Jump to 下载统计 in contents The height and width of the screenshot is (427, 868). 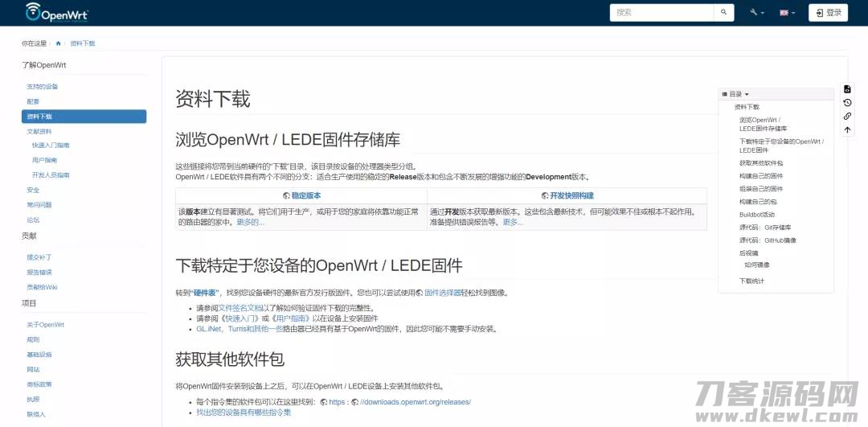[751, 281]
